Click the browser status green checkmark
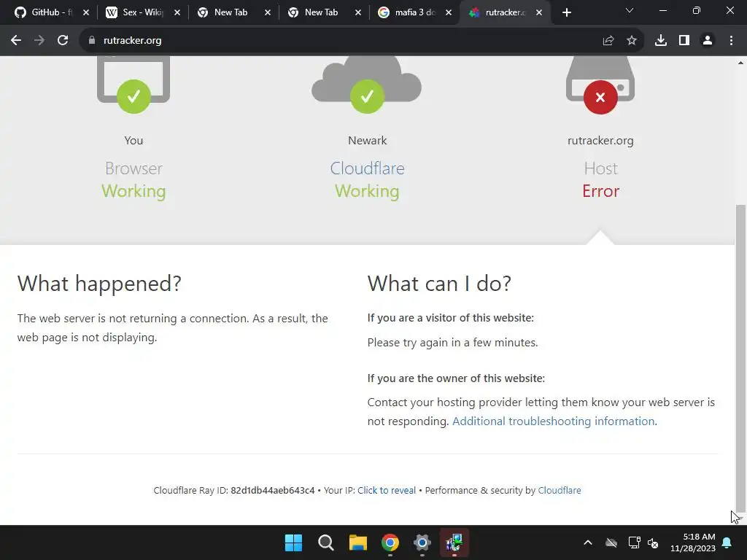This screenshot has width=747, height=560. click(133, 97)
